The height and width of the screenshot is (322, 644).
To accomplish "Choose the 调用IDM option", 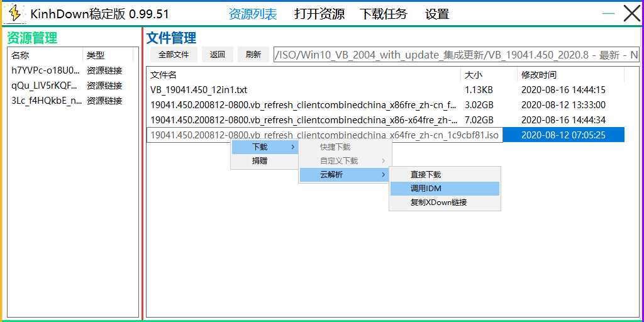I will (x=426, y=189).
